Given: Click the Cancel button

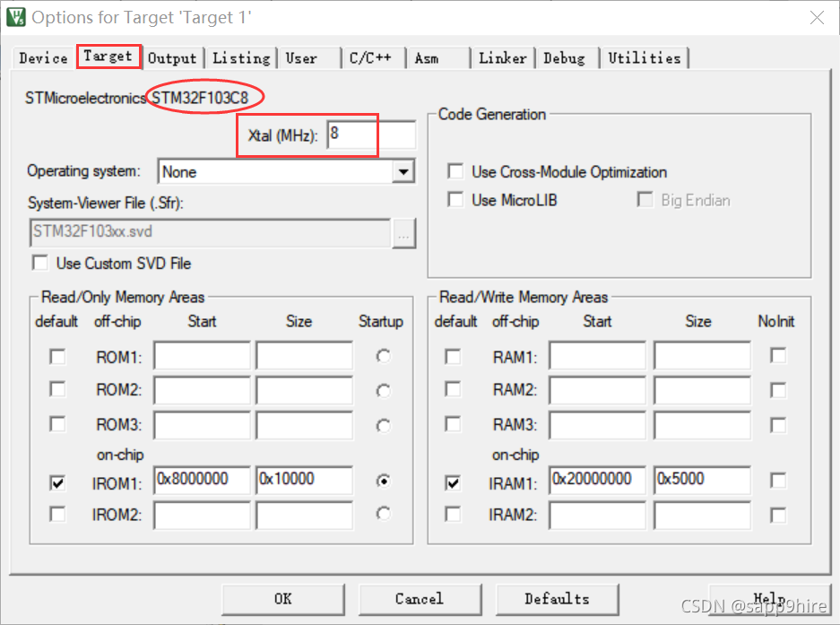Looking at the screenshot, I should click(x=420, y=599).
